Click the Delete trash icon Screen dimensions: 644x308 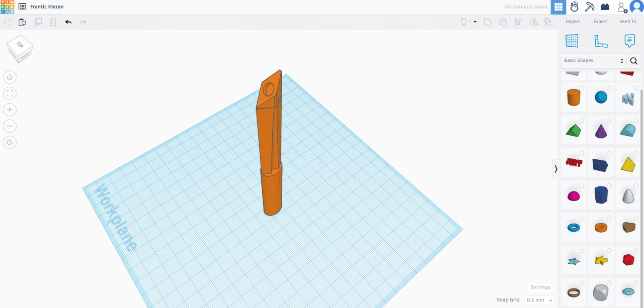[53, 22]
